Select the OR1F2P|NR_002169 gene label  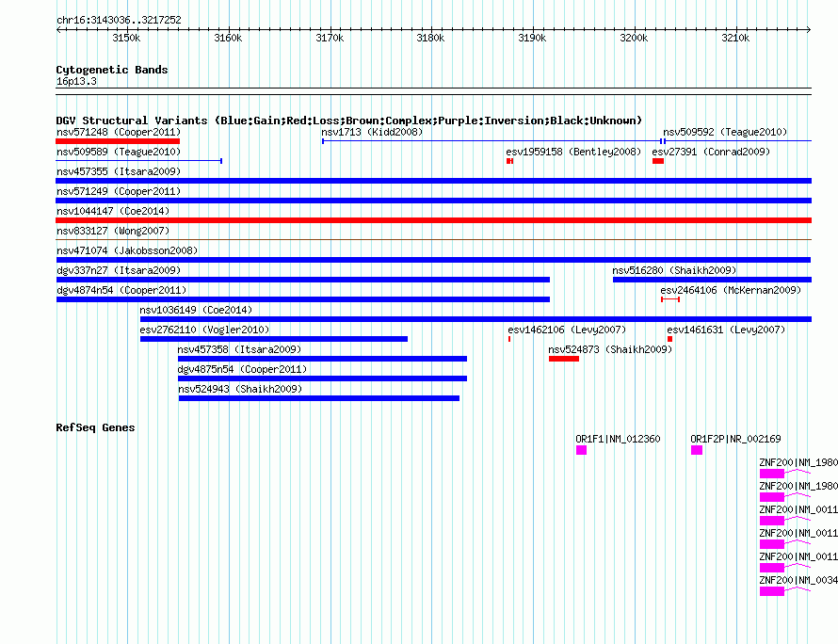tap(735, 439)
